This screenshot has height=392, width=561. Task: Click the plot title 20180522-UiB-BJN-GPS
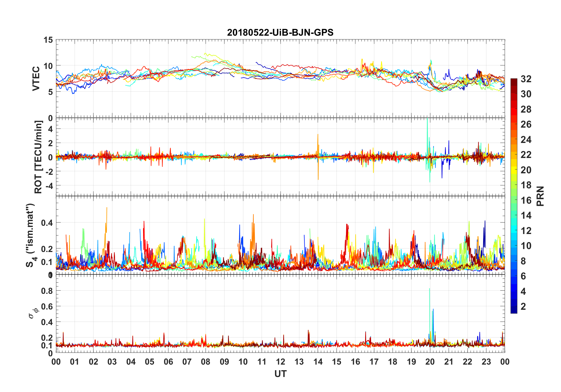pyautogui.click(x=280, y=32)
